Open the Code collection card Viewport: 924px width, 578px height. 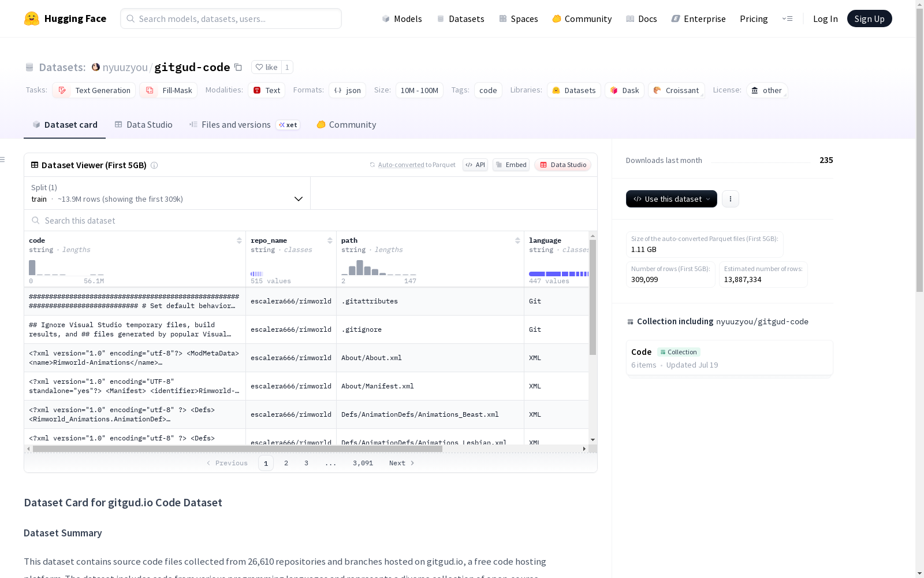pyautogui.click(x=729, y=358)
